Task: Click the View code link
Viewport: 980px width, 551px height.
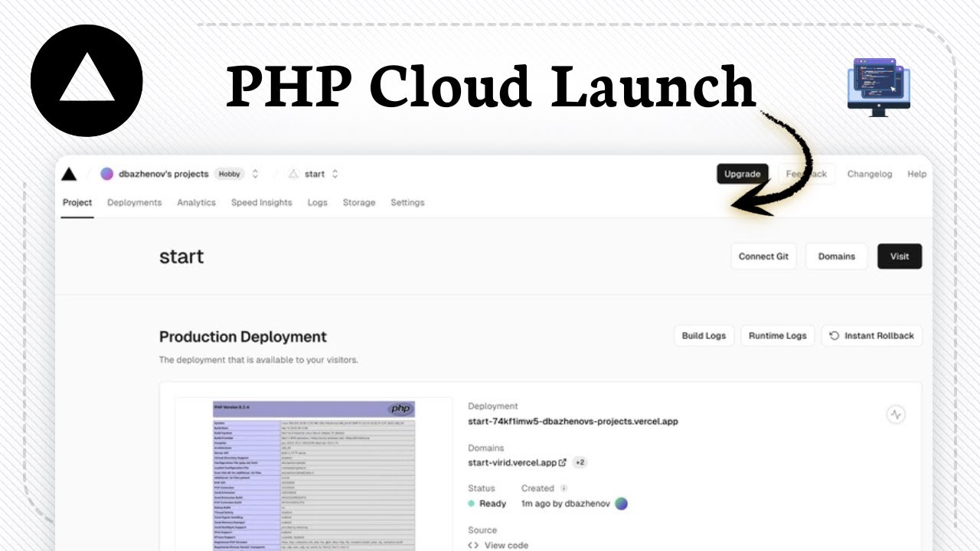Action: [498, 545]
